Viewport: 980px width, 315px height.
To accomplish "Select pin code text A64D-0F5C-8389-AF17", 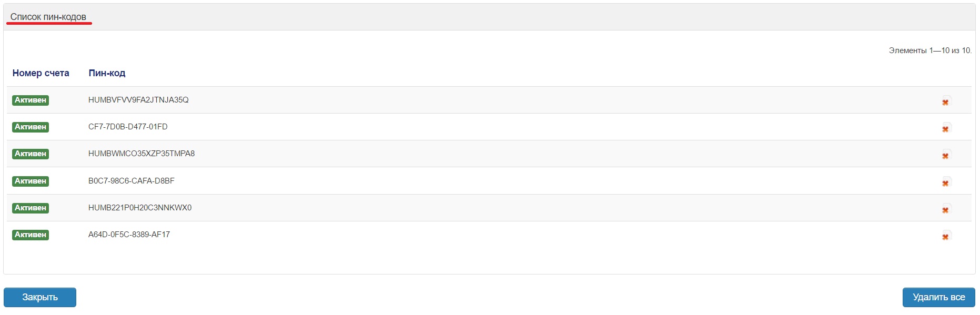I will pyautogui.click(x=129, y=235).
